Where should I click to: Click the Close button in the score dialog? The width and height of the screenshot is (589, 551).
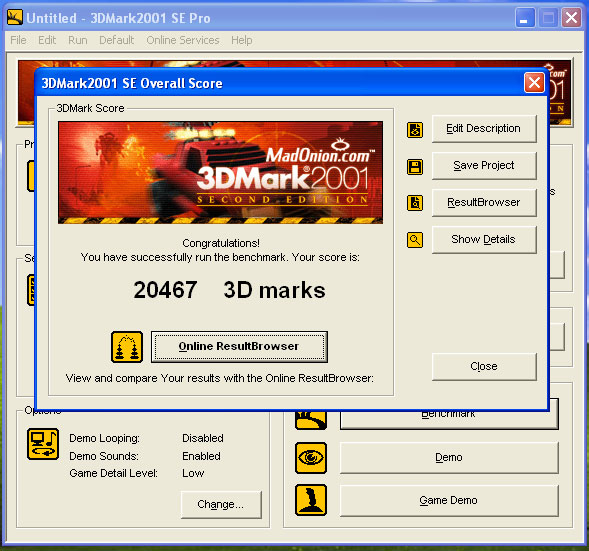(484, 366)
